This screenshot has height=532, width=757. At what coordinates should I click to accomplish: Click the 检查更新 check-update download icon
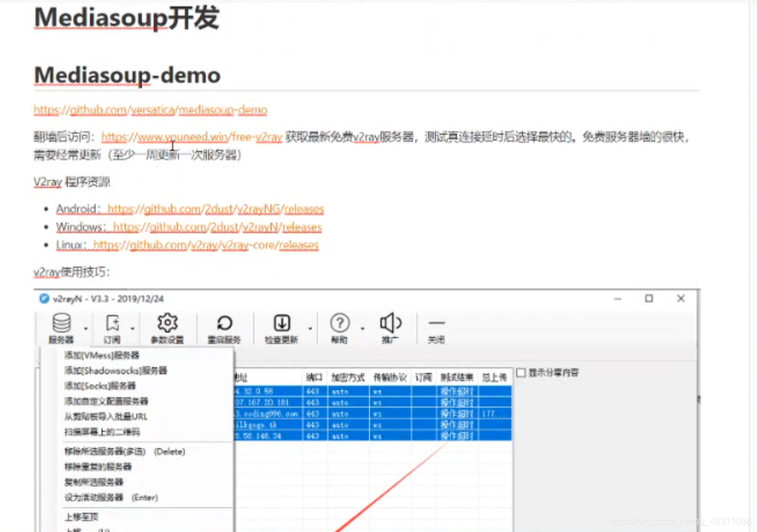[x=281, y=328]
